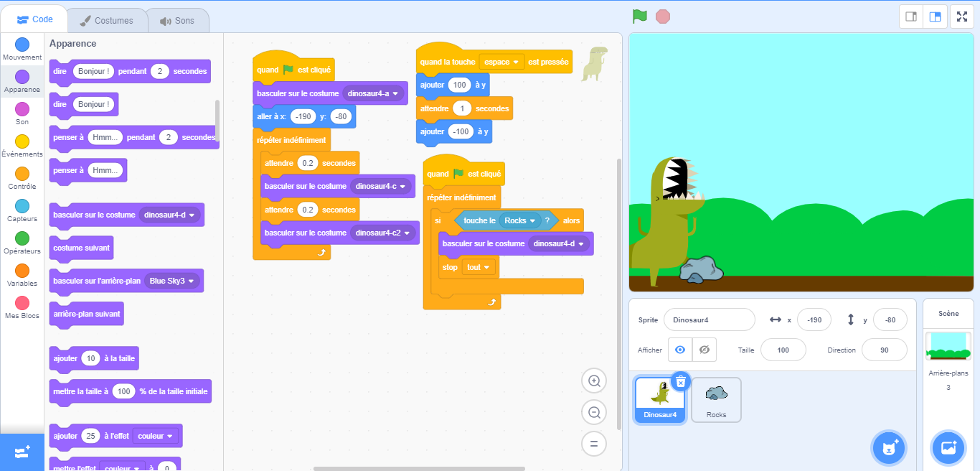Select the Rocks sprite thumbnail
This screenshot has height=471, width=980.
[x=716, y=399]
